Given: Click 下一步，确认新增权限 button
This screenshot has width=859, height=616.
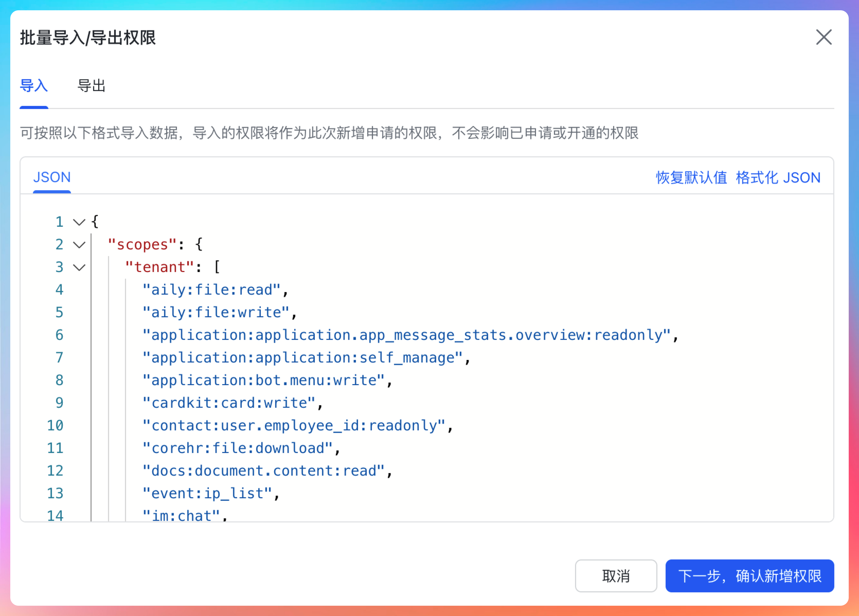Looking at the screenshot, I should click(749, 575).
